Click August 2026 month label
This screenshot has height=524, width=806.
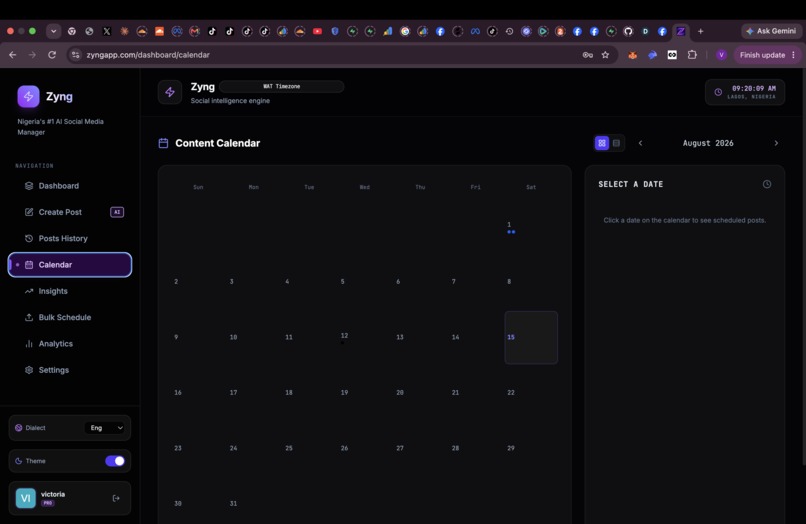pos(708,143)
